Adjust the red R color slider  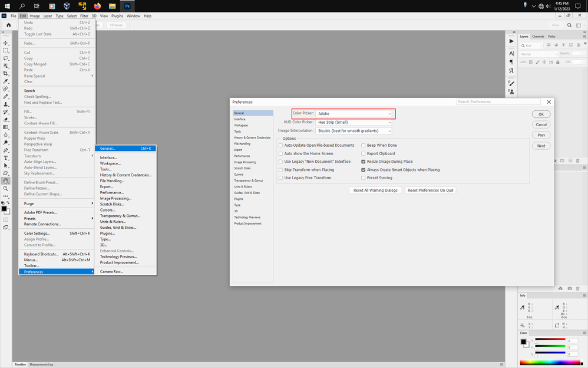click(x=550, y=341)
